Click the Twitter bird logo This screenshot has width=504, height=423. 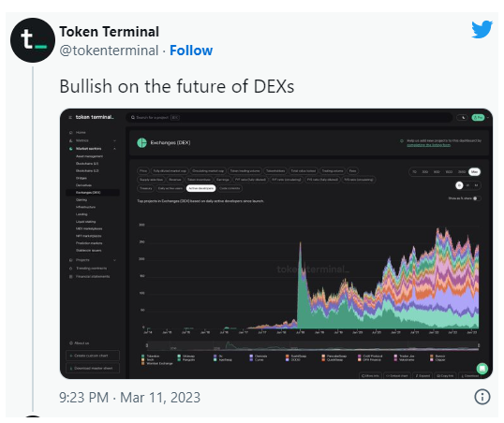pos(482,29)
